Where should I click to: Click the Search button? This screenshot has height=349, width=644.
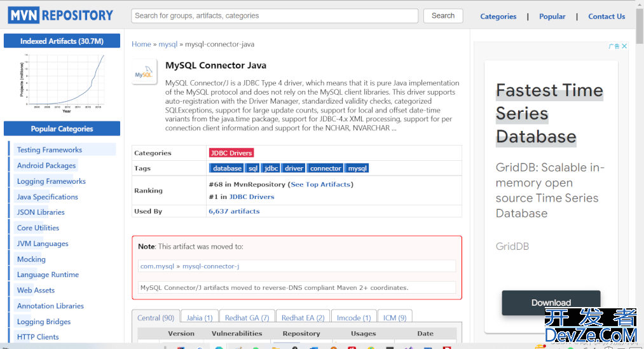click(442, 16)
